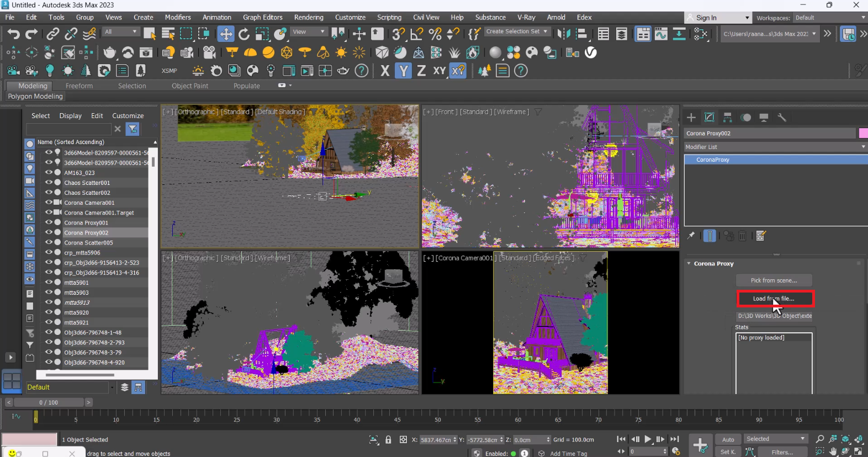Click the Rotate tool icon

[244, 34]
